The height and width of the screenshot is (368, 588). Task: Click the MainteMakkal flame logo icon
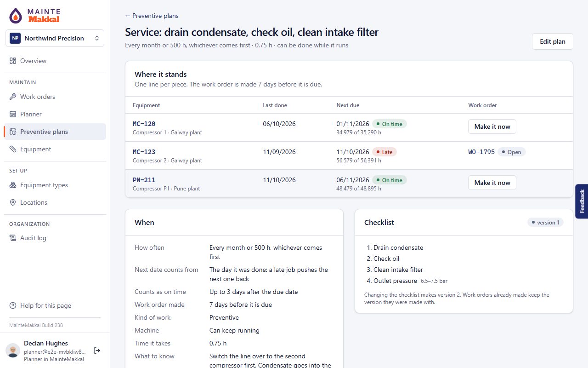click(x=16, y=16)
